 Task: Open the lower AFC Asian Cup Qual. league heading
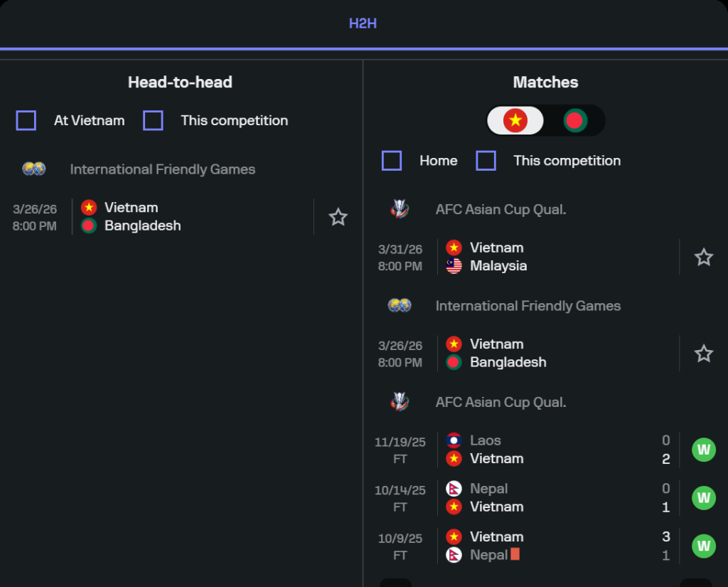(x=500, y=402)
